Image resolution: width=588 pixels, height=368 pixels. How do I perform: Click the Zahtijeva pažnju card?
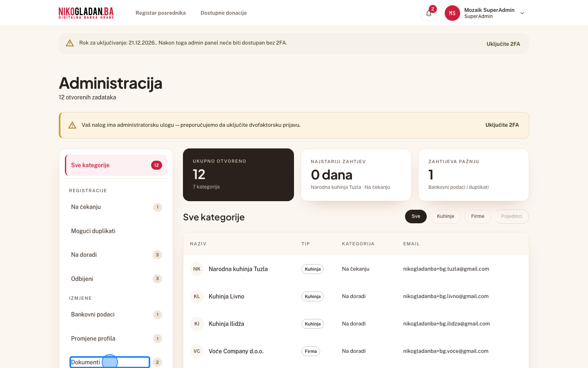(x=474, y=175)
